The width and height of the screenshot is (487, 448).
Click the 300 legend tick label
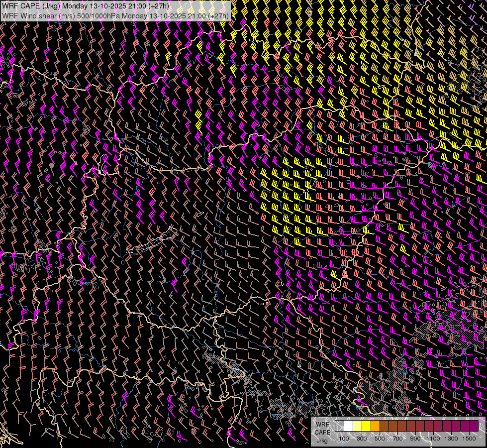pyautogui.click(x=362, y=439)
